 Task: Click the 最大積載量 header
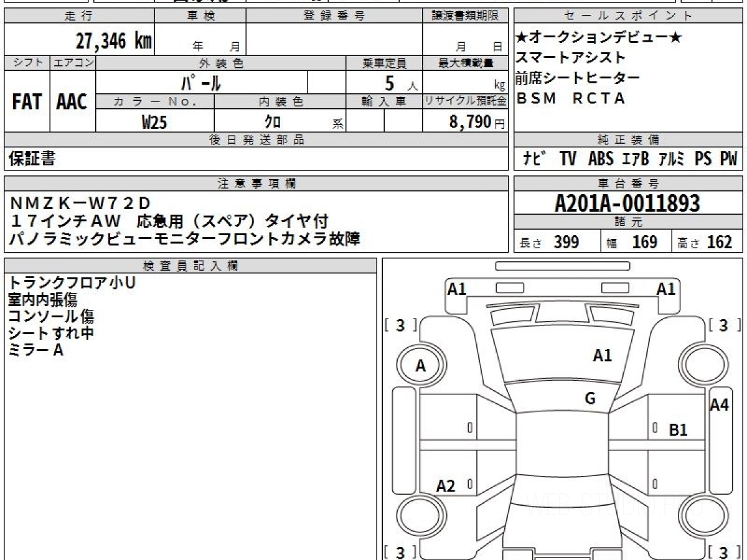465,63
